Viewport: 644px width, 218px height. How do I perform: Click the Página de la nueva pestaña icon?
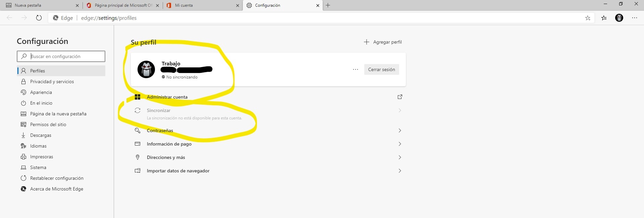click(x=23, y=114)
